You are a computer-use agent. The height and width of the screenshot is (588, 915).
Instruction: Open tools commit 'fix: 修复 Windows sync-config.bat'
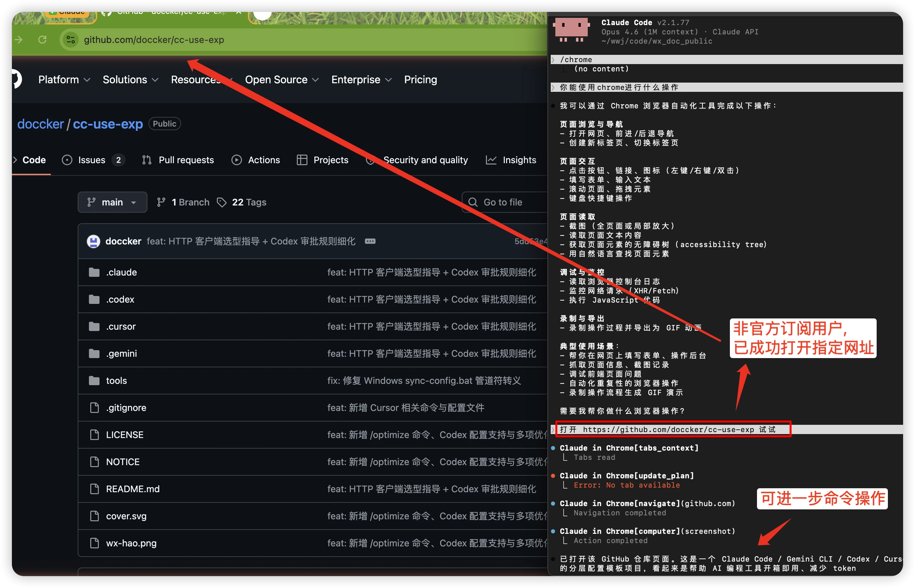[424, 381]
